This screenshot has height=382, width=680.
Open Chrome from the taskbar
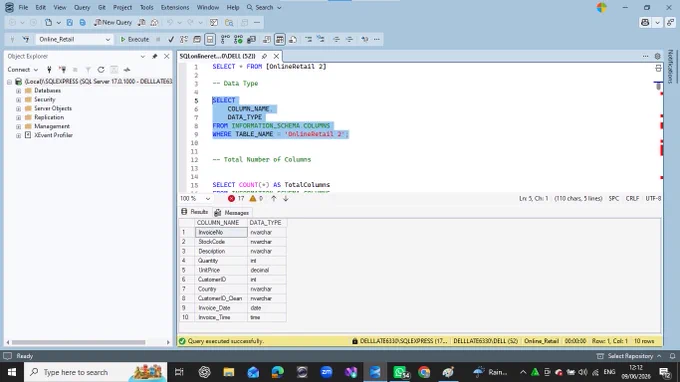click(424, 372)
